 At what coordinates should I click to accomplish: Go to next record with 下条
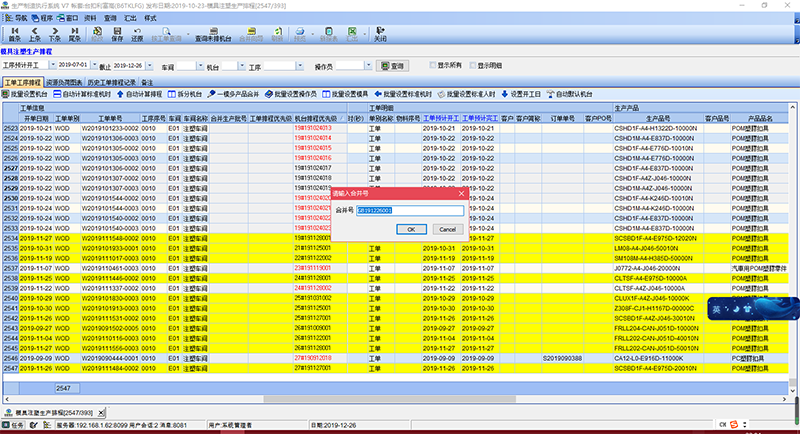pyautogui.click(x=55, y=34)
